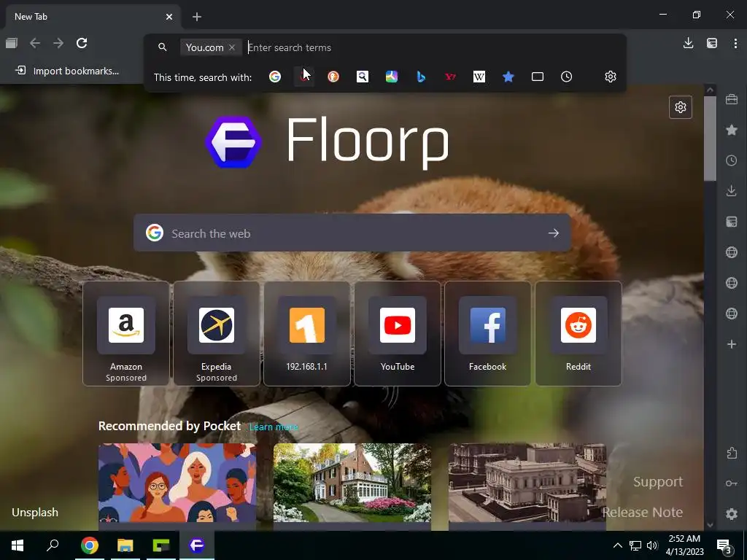Toggle the sidebar from toolbar icon

coord(712,43)
